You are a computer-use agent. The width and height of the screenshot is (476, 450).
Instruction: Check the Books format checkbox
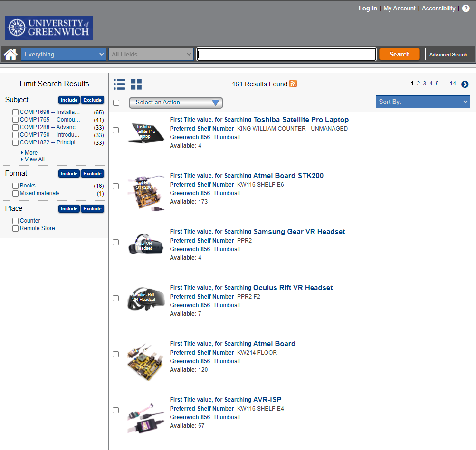tap(16, 186)
